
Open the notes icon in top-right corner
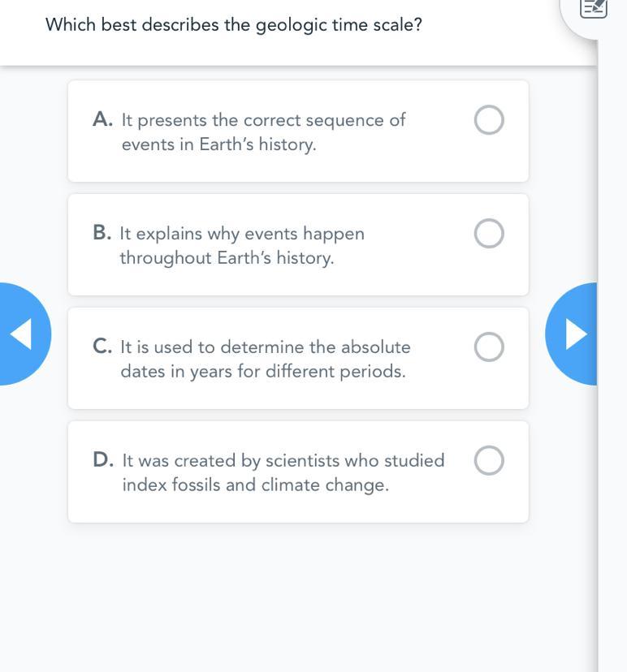coord(594,9)
